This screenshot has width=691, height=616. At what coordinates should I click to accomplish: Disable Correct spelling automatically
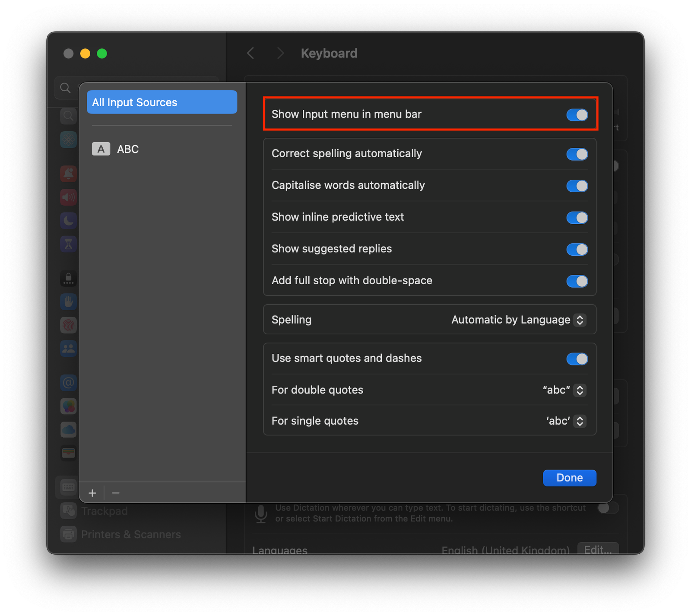coord(577,154)
